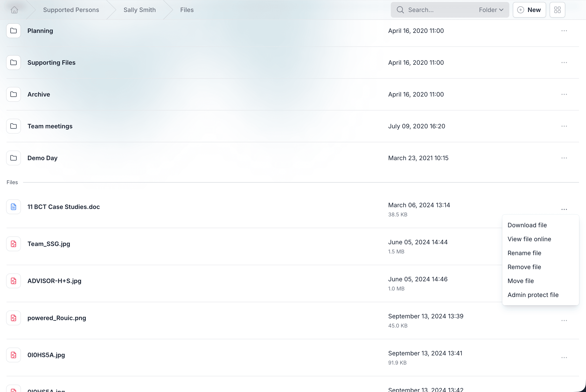Open more options for Supporting Files
Viewport: 586px width, 392px height.
564,63
